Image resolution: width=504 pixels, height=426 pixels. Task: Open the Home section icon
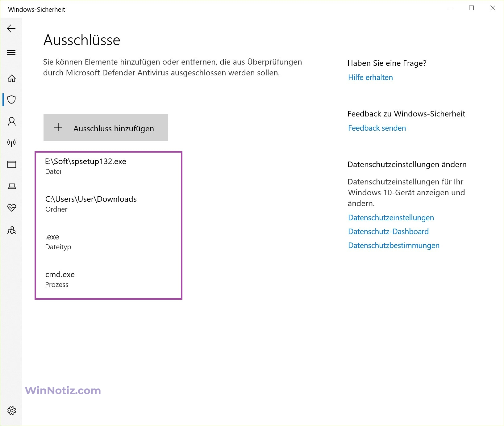pos(12,78)
